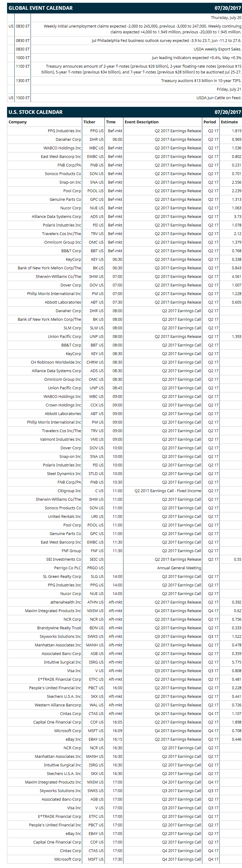Click the USDA Jun Cattle on Feed entry
242x868 pixels.
coord(219,98)
